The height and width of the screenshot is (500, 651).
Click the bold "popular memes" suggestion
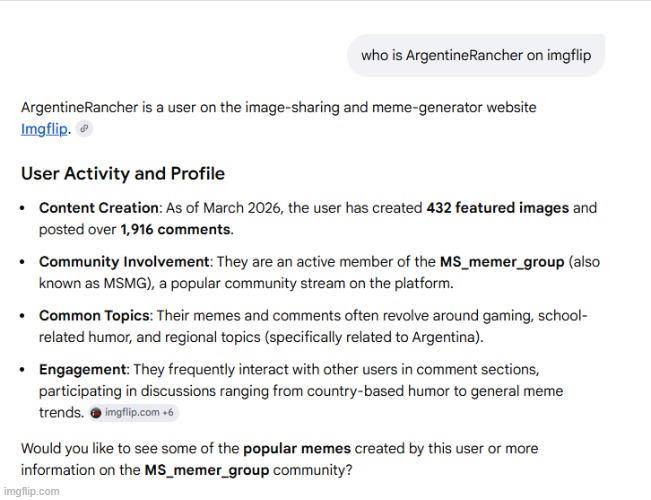coord(292,448)
